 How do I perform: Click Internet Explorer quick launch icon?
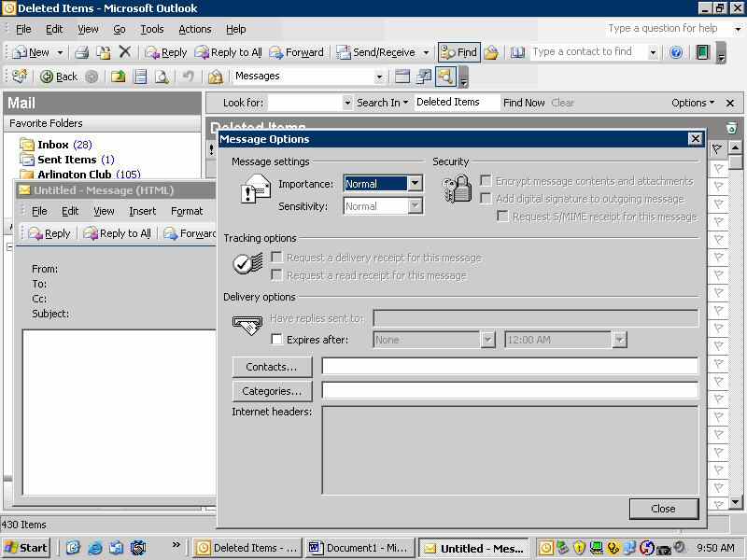click(95, 548)
